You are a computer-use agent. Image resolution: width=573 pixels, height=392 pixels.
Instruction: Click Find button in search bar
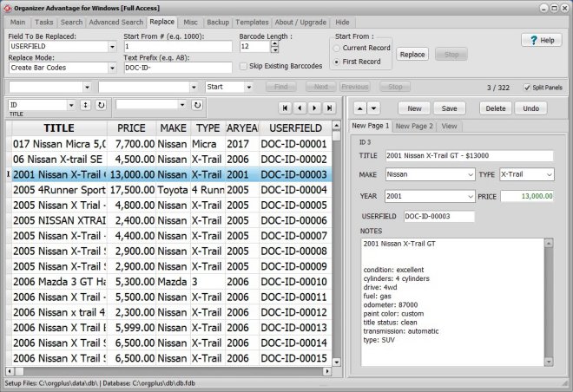pyautogui.click(x=281, y=87)
